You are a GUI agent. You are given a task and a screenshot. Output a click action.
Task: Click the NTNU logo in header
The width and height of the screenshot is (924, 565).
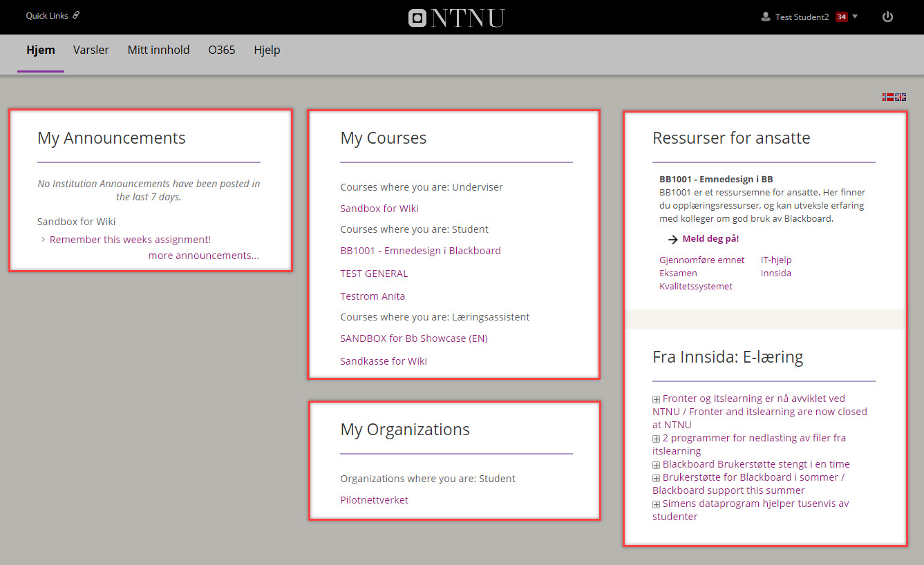(x=456, y=18)
